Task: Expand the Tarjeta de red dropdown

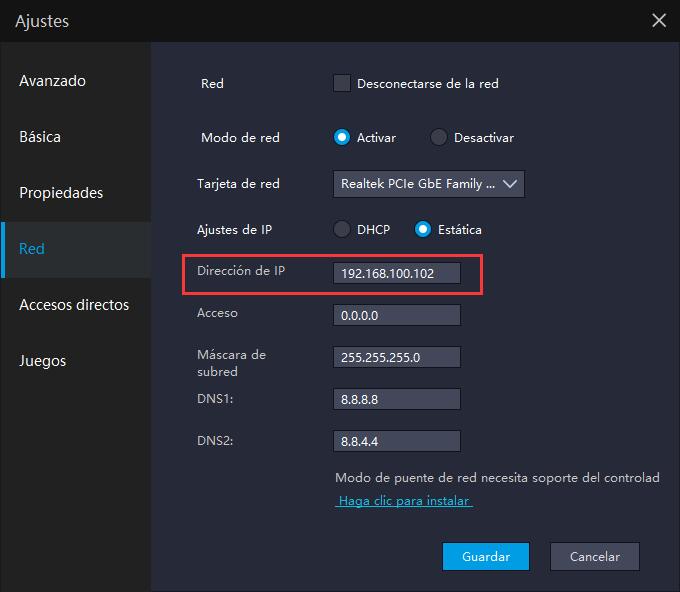Action: tap(428, 184)
